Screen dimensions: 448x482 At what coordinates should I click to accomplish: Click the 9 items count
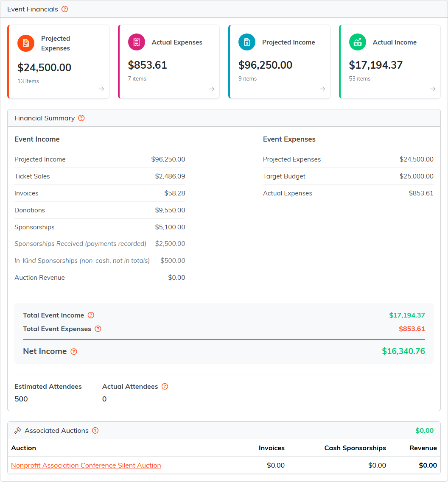pyautogui.click(x=247, y=79)
